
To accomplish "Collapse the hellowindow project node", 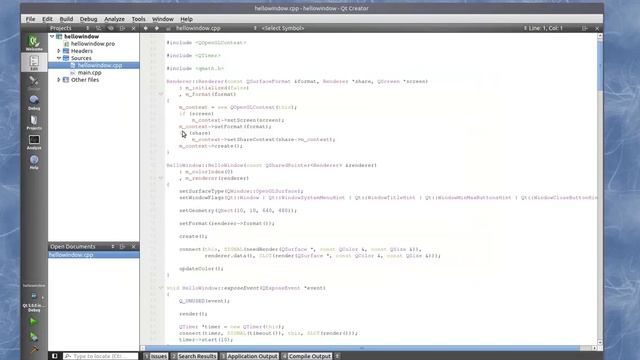I will pyautogui.click(x=52, y=36).
